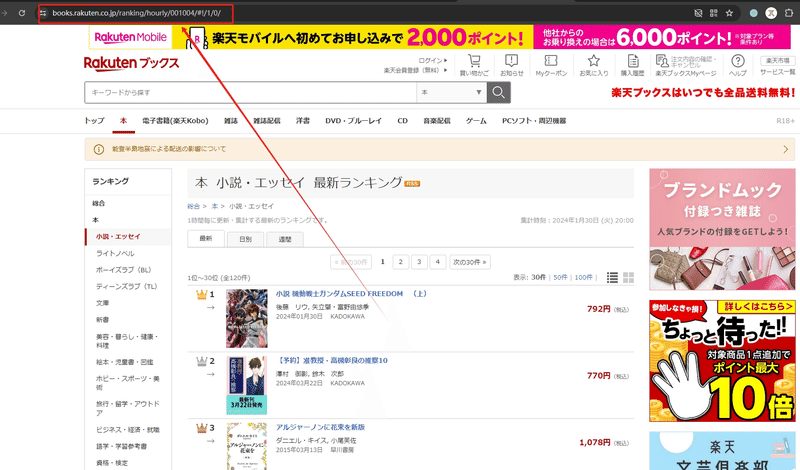Open 総合 in ranking sidebar
The width and height of the screenshot is (800, 470).
pyautogui.click(x=98, y=204)
